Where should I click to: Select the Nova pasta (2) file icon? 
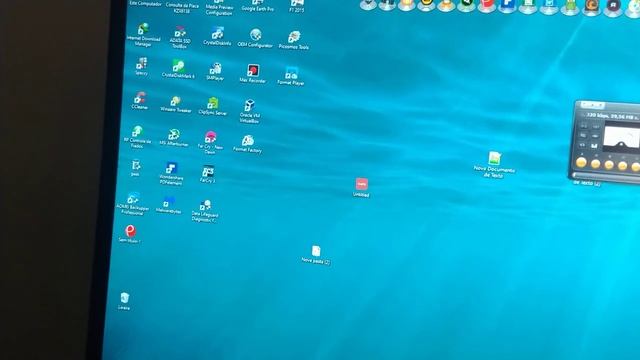(x=316, y=251)
